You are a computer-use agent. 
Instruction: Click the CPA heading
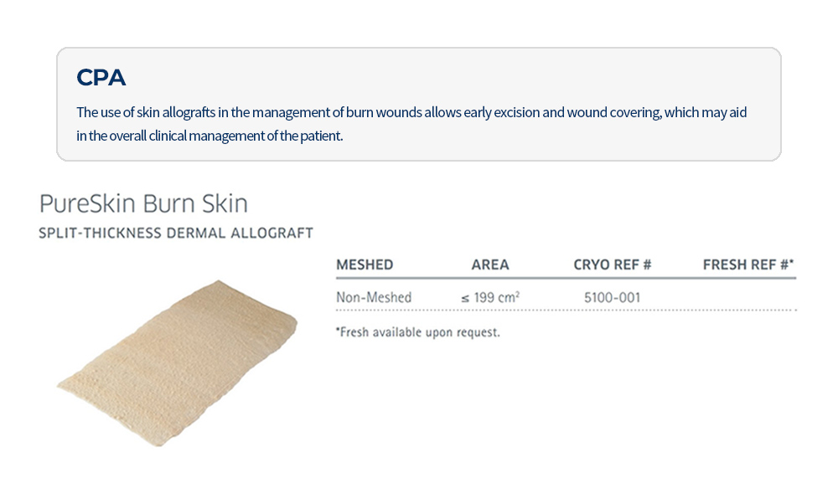[x=101, y=78]
